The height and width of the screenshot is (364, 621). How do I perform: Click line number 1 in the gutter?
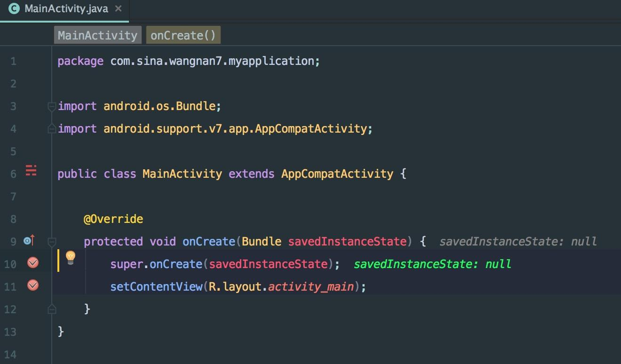(13, 61)
